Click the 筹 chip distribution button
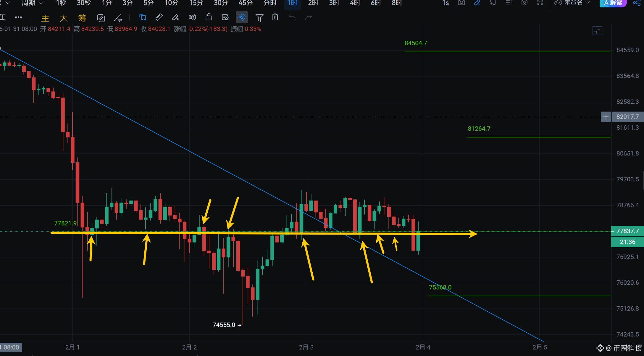 (x=82, y=18)
